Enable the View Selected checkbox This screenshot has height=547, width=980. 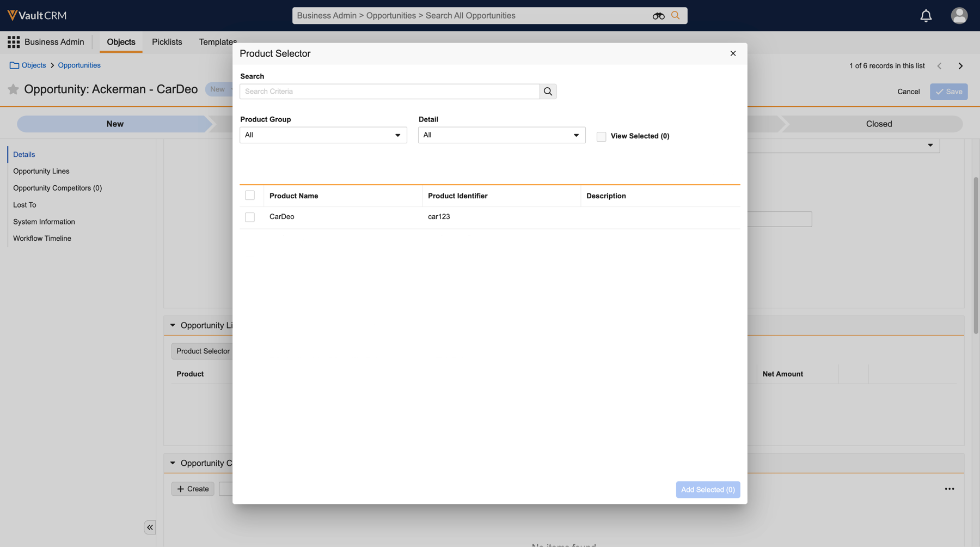pos(601,137)
